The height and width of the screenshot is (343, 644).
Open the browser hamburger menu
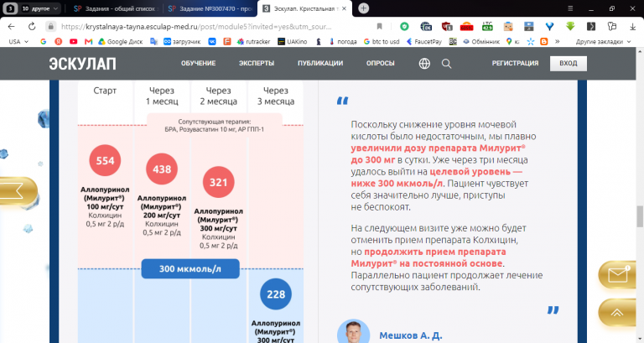coord(570,8)
